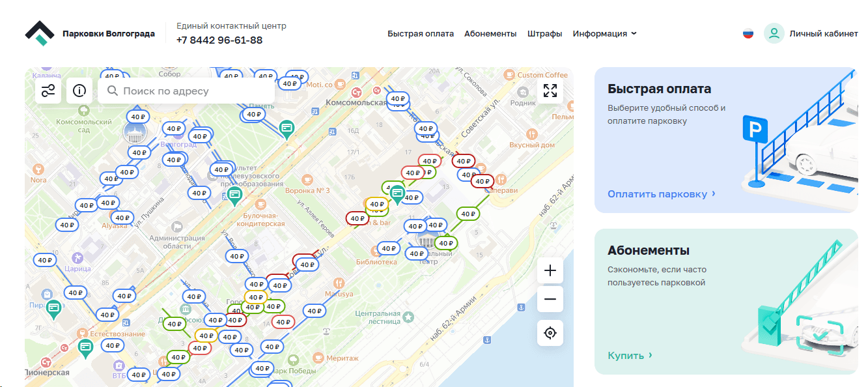
Task: Click the Russian flag language icon
Action: click(x=748, y=34)
